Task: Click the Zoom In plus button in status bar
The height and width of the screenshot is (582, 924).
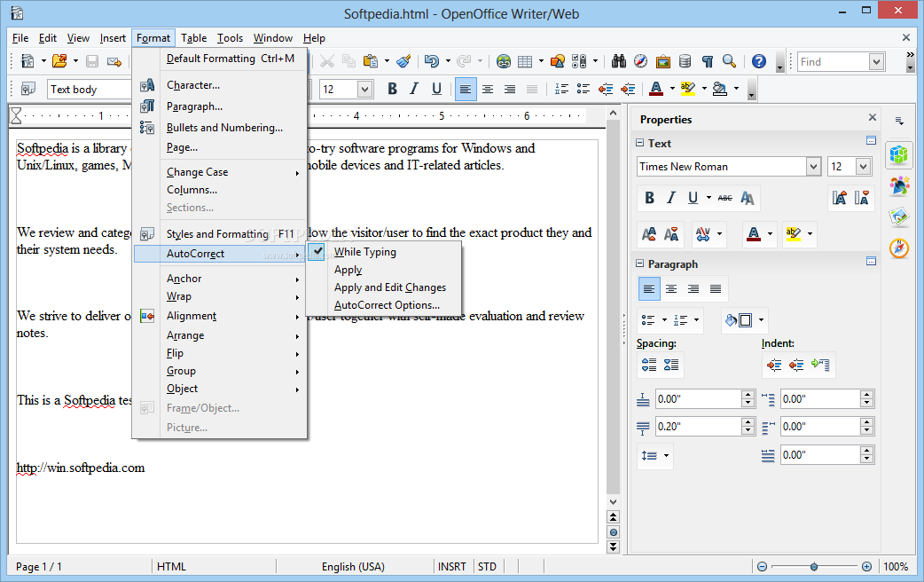Action: click(x=867, y=567)
